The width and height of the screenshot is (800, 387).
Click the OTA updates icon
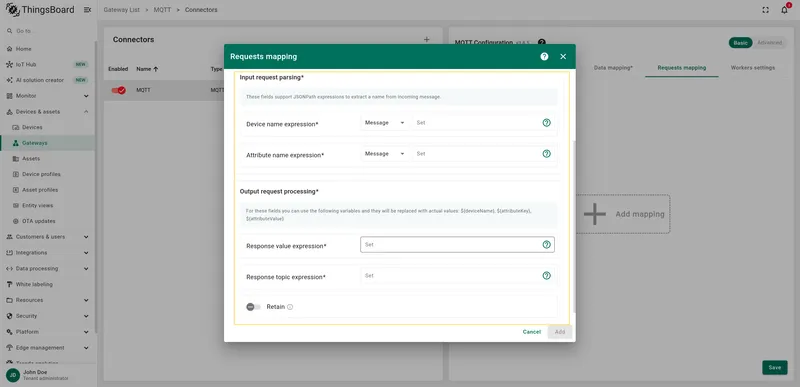tap(15, 221)
